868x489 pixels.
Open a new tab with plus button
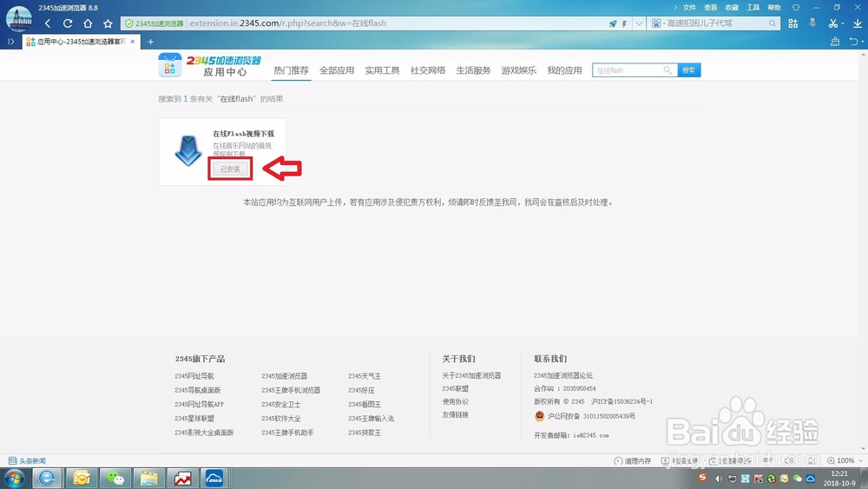150,42
